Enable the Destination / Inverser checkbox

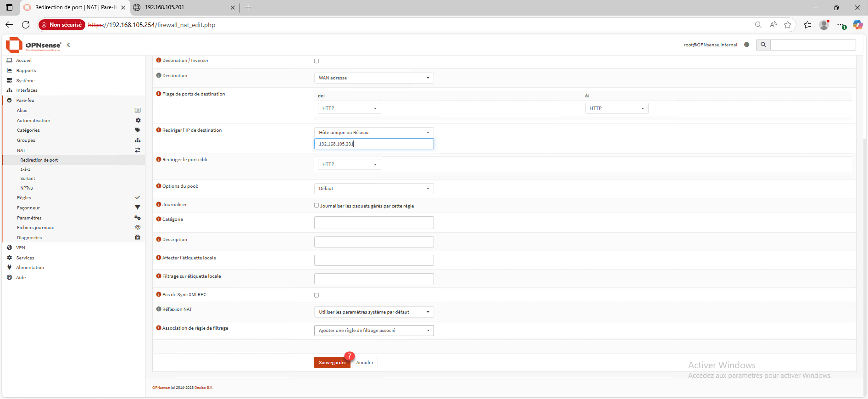pyautogui.click(x=317, y=61)
